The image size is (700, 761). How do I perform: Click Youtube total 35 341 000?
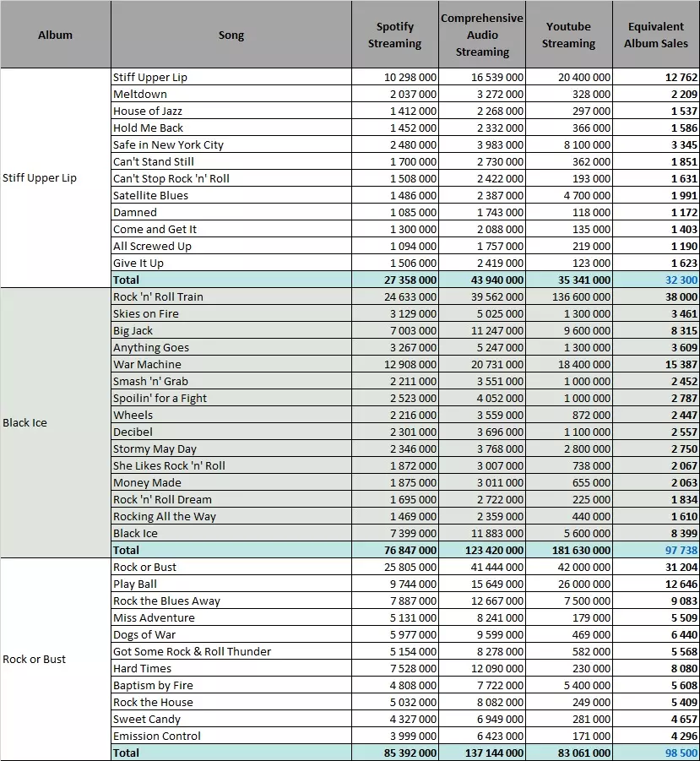tap(568, 280)
